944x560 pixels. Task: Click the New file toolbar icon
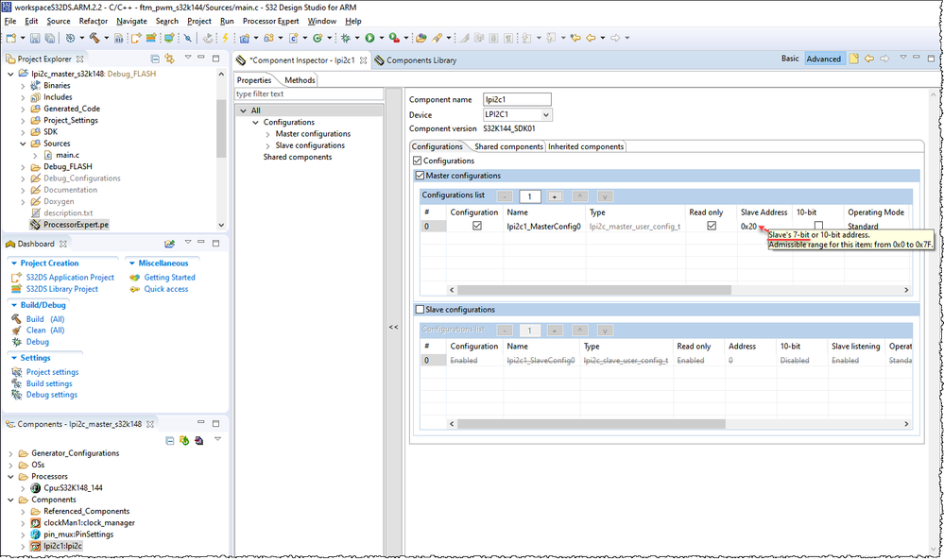10,38
